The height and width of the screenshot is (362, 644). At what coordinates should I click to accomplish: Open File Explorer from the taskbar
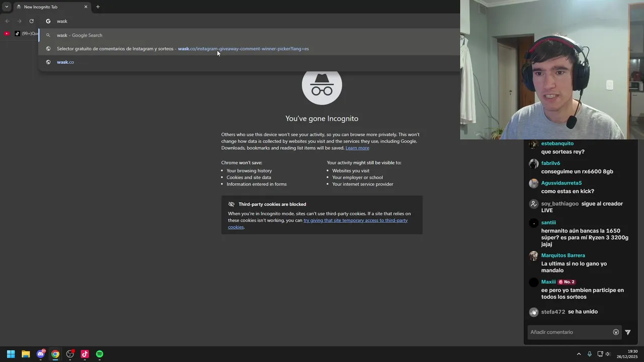coord(26,354)
